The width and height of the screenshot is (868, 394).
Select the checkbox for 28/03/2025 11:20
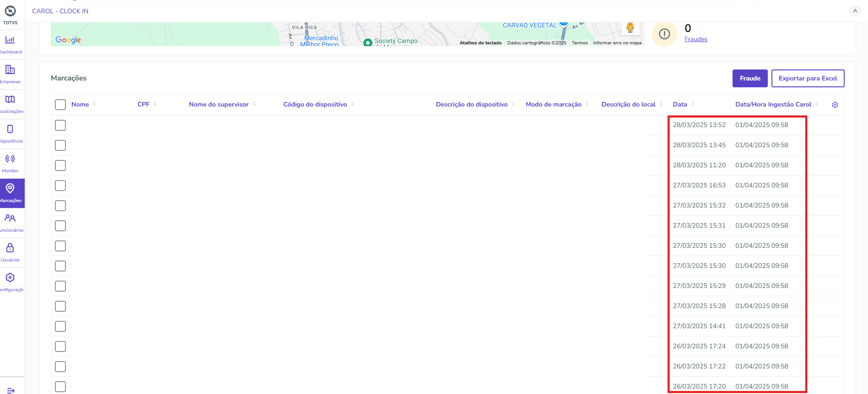60,165
